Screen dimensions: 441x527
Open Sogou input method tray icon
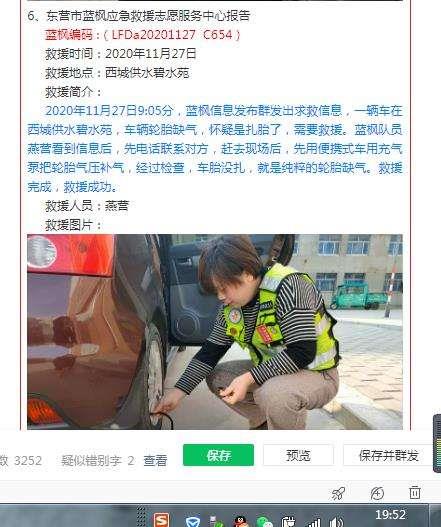click(161, 520)
